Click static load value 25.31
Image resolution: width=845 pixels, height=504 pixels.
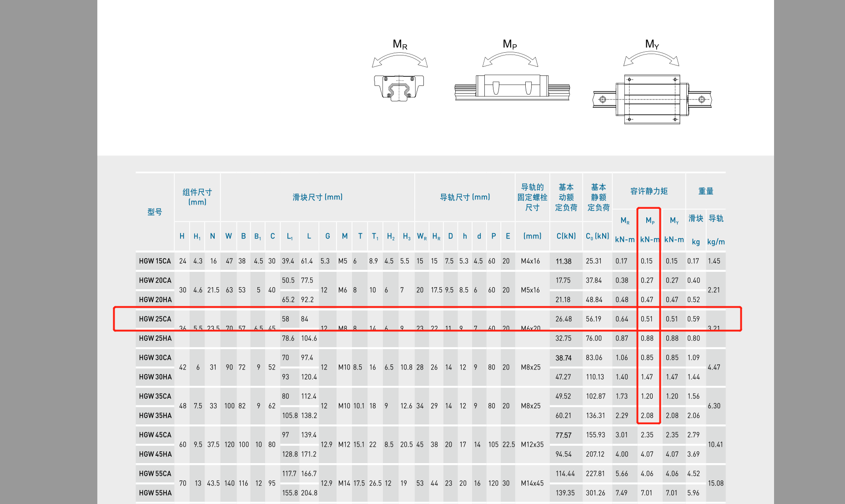pos(594,261)
